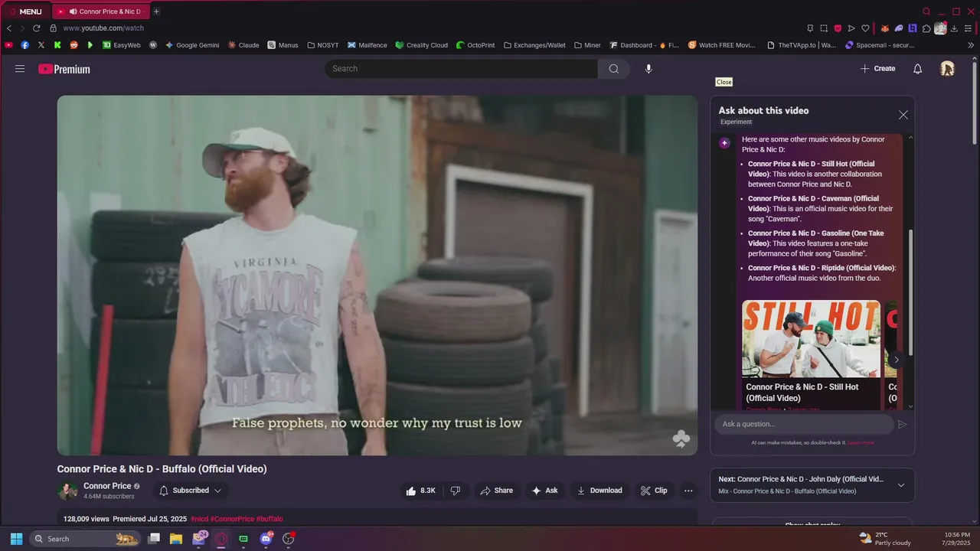
Task: Open Connor Price channel avatar
Action: tap(67, 491)
